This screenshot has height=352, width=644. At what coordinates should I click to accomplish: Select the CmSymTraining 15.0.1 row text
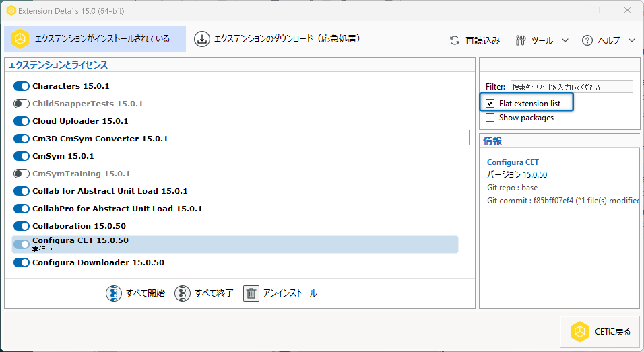point(81,174)
